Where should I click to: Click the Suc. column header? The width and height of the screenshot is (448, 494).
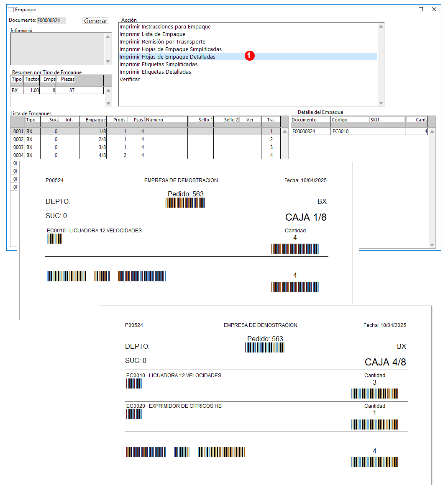50,120
